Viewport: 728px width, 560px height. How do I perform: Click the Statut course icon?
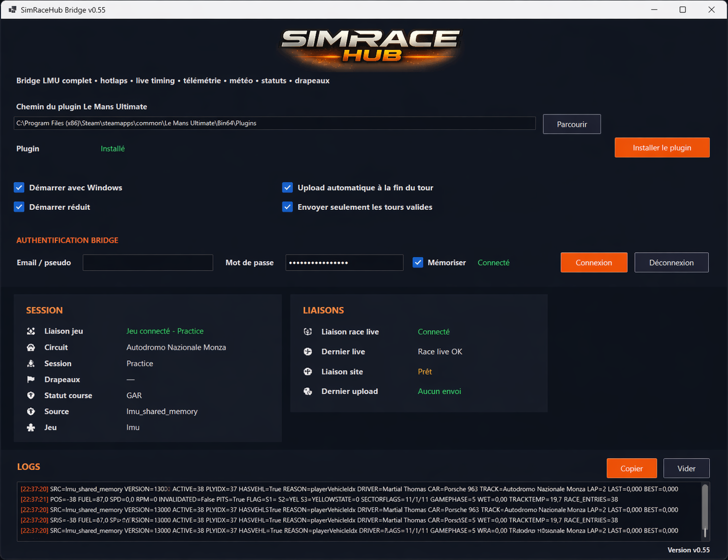pos(31,396)
